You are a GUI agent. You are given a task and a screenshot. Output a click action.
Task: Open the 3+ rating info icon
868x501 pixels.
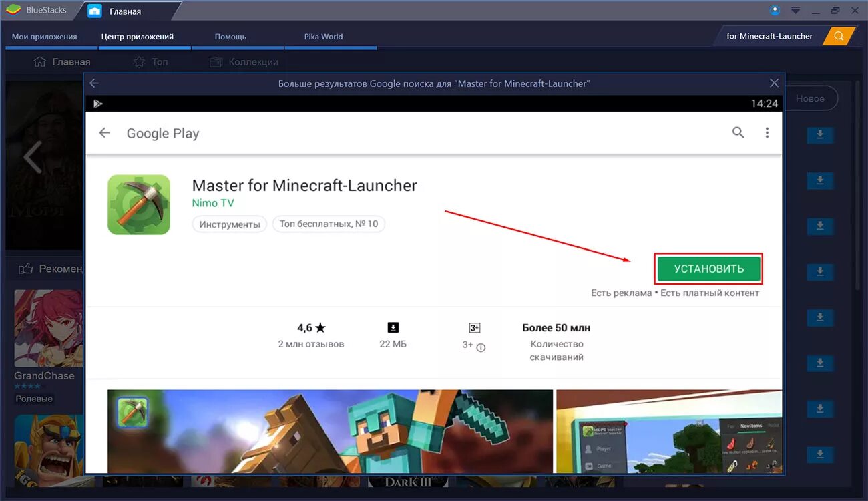pos(481,347)
